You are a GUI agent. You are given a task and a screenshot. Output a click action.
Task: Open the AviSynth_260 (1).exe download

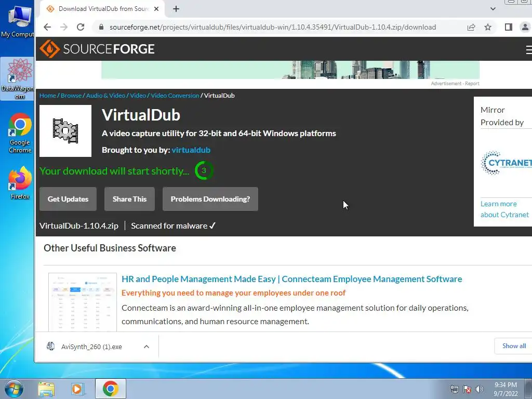pyautogui.click(x=91, y=347)
